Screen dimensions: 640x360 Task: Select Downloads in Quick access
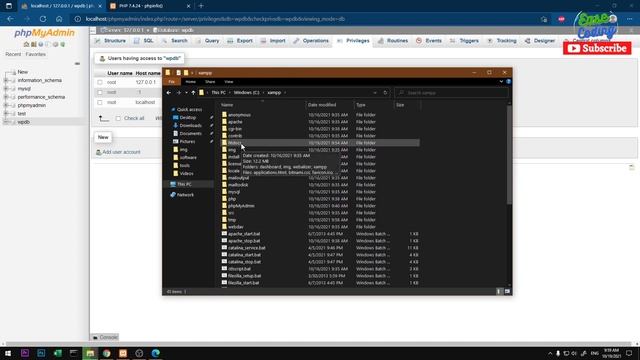pyautogui.click(x=190, y=126)
